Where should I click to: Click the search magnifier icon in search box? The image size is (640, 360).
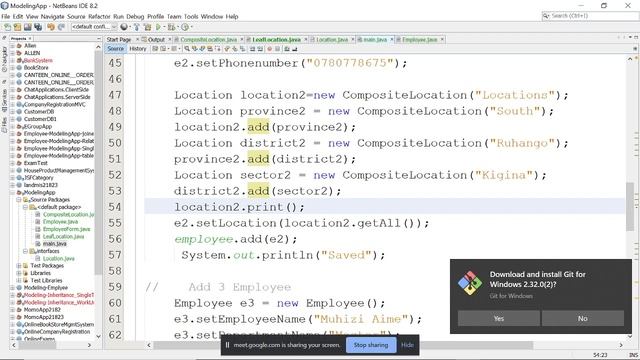coord(546,16)
